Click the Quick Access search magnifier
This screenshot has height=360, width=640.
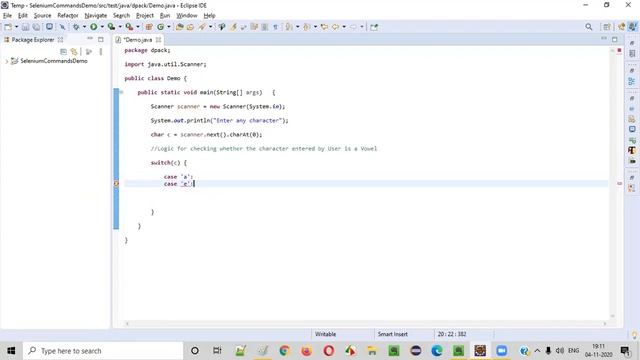point(589,27)
